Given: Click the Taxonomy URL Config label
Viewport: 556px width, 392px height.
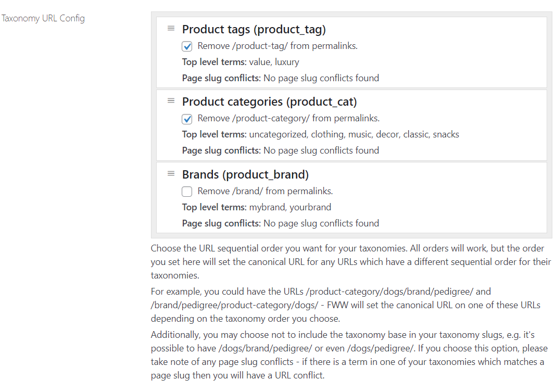Looking at the screenshot, I should (43, 18).
